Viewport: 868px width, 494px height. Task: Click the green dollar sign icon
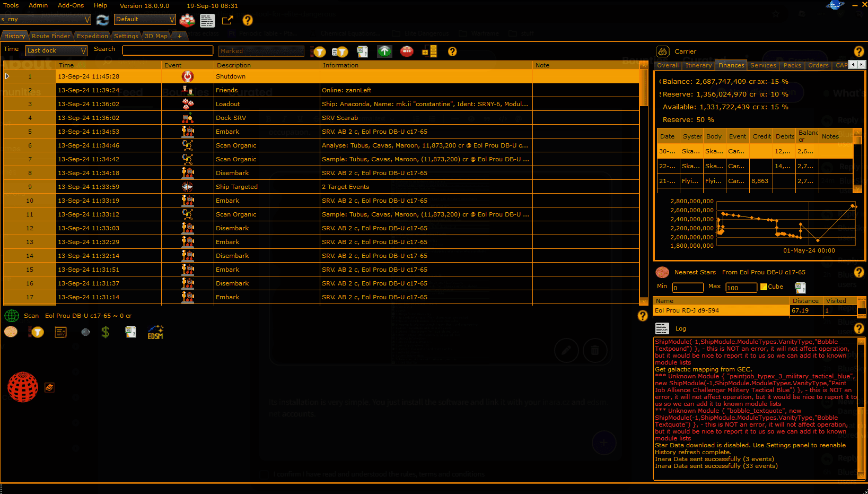(106, 333)
